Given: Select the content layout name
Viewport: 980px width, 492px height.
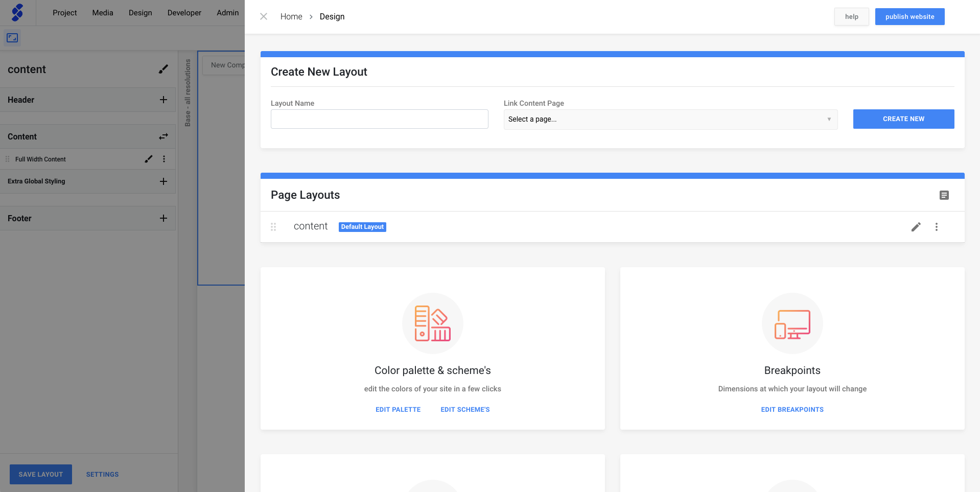Looking at the screenshot, I should (x=311, y=226).
